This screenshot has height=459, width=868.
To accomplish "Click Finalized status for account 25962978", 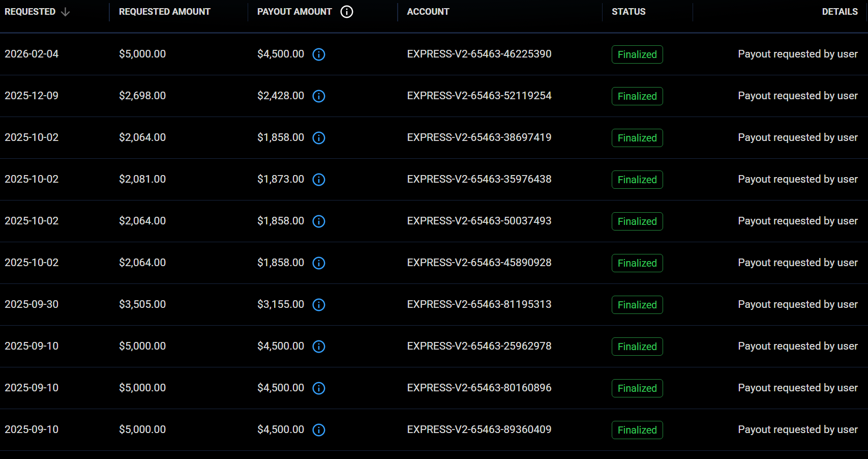I will 637,347.
